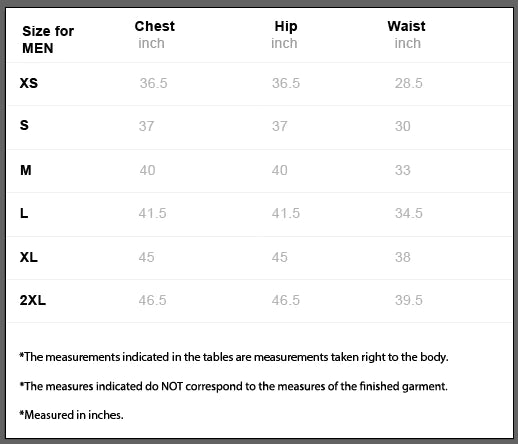
Task: Select the Chest column header
Action: (155, 26)
